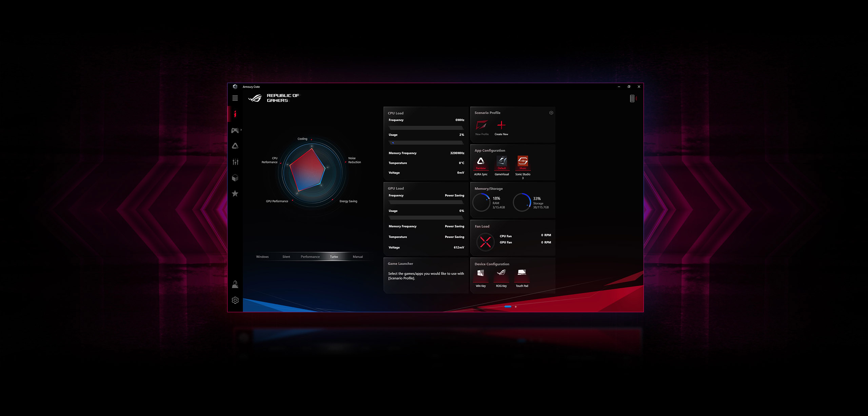Screen dimensions: 868x416
Task: Click the Win Key icon under Device Configuration
Action: click(480, 273)
